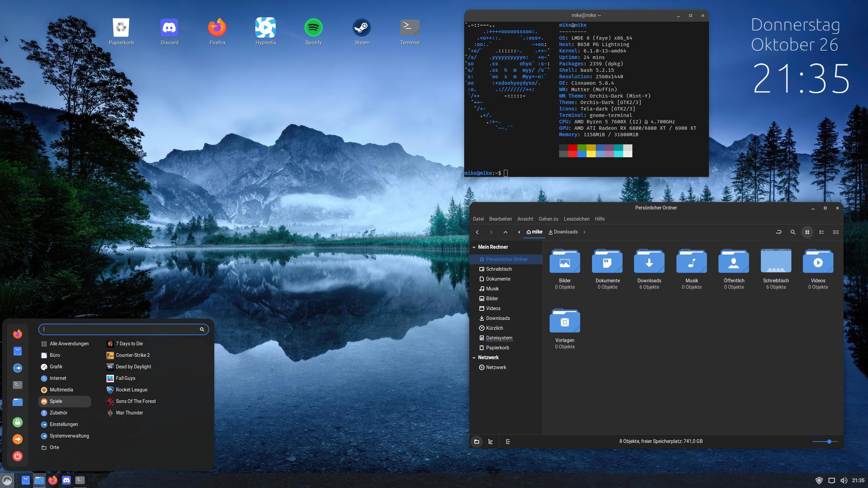Open Counter-Strike 2 from games list
The image size is (868, 488).
(x=132, y=355)
